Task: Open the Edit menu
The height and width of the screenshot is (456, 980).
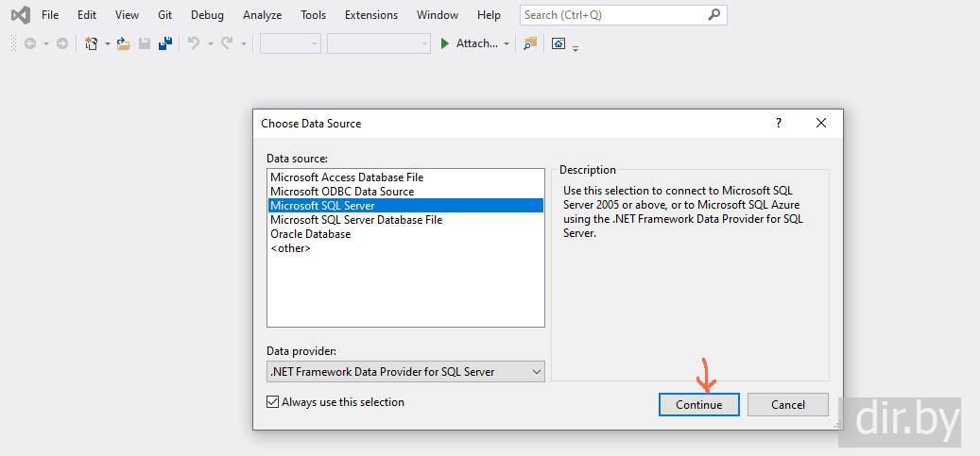Action: pyautogui.click(x=87, y=15)
